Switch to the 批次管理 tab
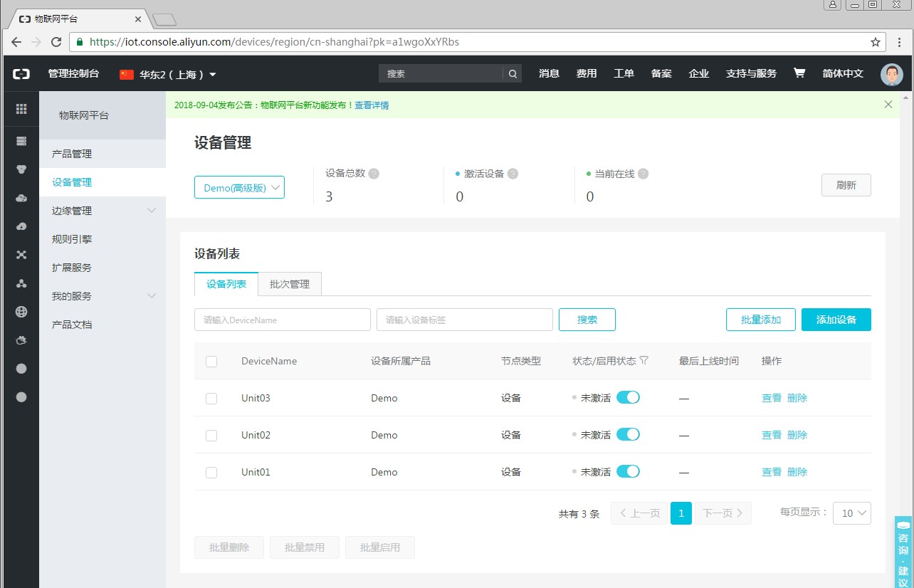Viewport: 914px width, 588px height. (x=290, y=284)
